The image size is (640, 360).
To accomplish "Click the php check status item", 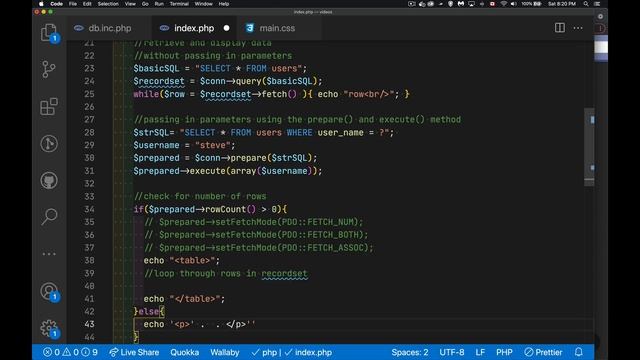I will pos(264,352).
